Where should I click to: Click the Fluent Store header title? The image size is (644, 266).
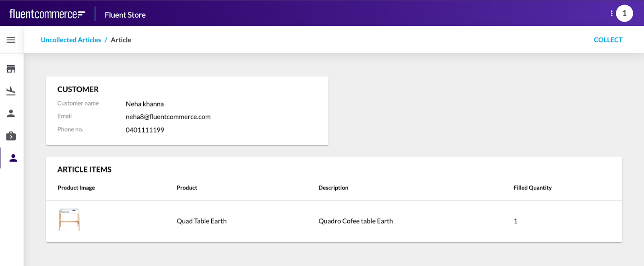pyautogui.click(x=125, y=15)
